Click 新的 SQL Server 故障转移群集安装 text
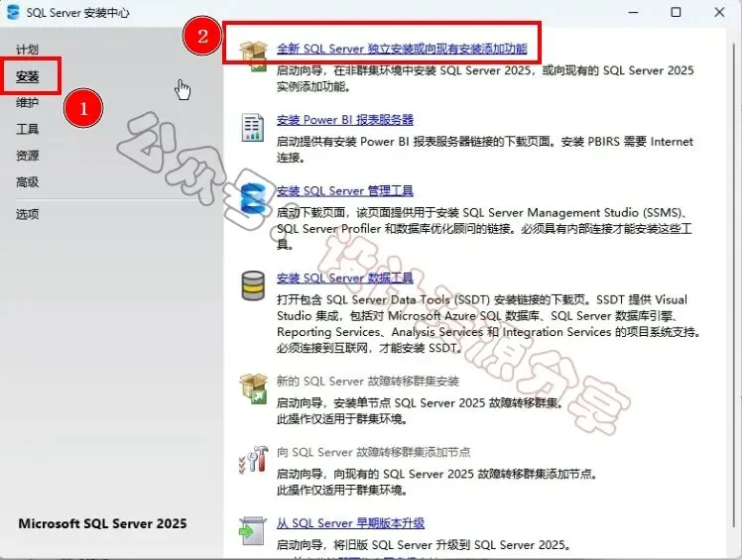Viewport: 742px width, 560px height. [x=368, y=382]
